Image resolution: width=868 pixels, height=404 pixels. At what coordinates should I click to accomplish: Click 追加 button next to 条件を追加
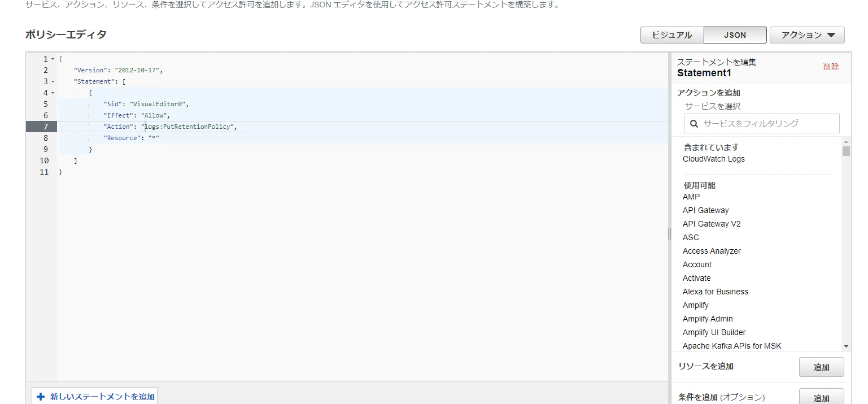tap(822, 397)
